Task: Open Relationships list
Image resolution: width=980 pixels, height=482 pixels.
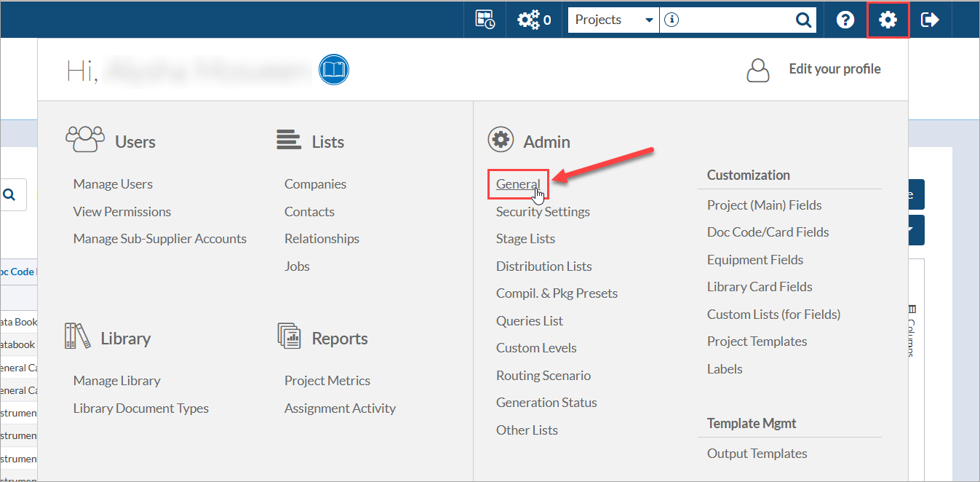Action: coord(322,239)
